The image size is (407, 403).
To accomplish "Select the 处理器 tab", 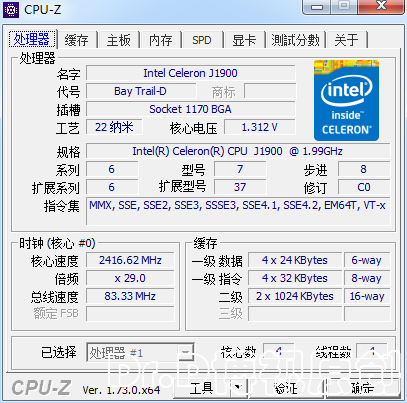I will (x=32, y=39).
